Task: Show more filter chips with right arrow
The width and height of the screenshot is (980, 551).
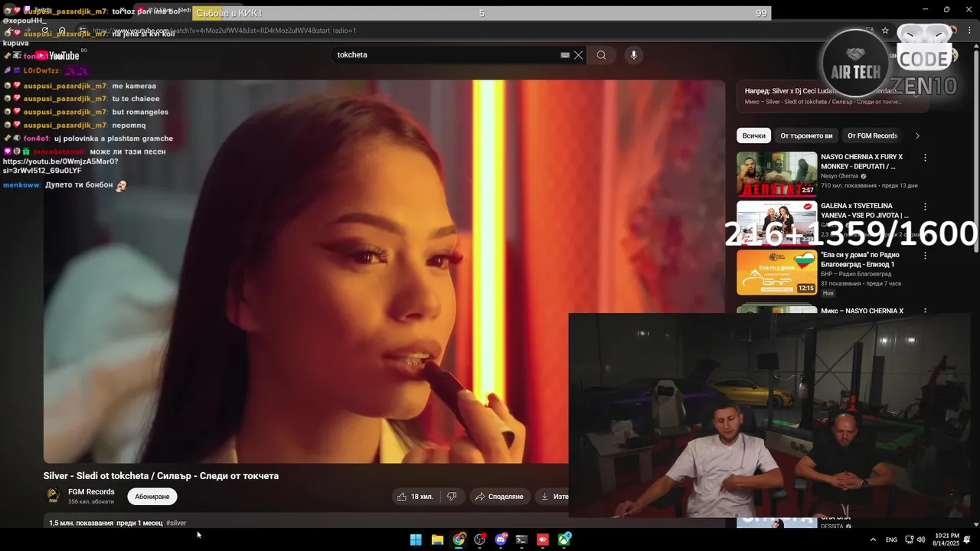Action: coord(917,135)
